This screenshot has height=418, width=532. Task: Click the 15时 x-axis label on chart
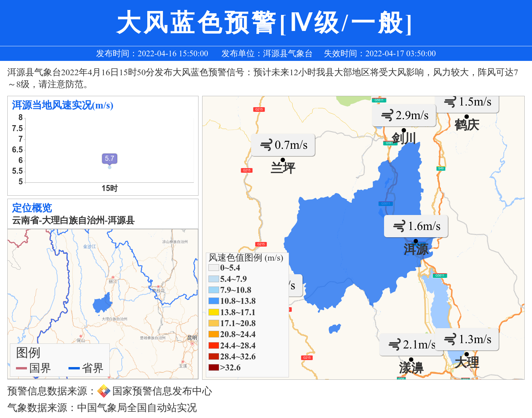click(x=109, y=188)
